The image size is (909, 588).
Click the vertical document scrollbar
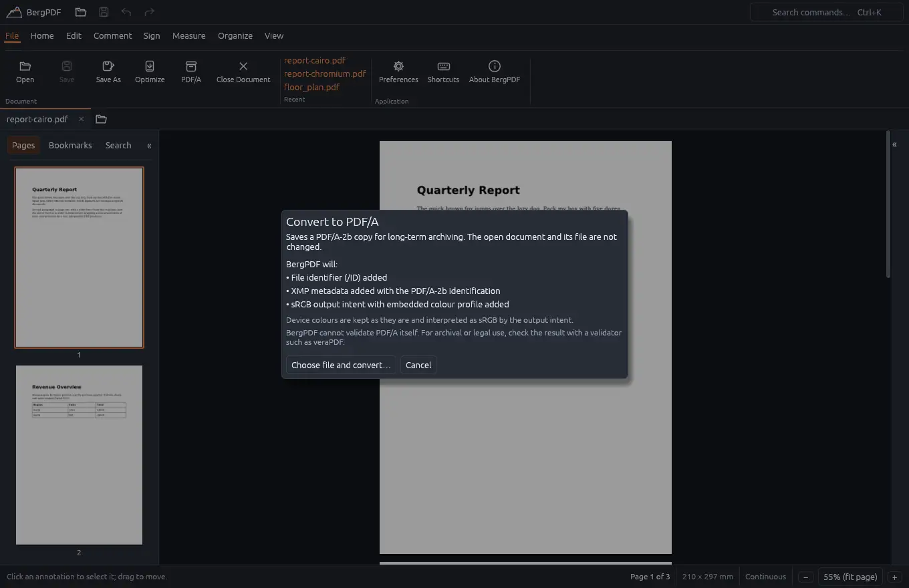pyautogui.click(x=888, y=204)
